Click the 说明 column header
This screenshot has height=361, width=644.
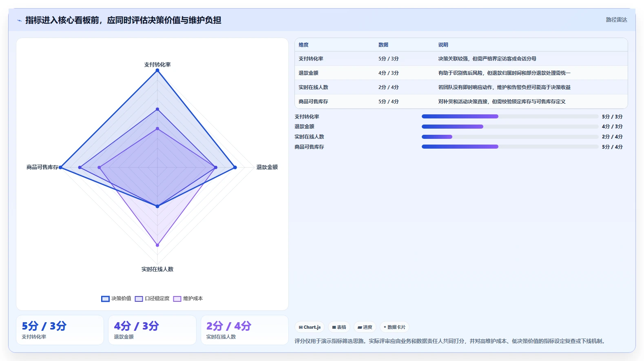point(443,45)
